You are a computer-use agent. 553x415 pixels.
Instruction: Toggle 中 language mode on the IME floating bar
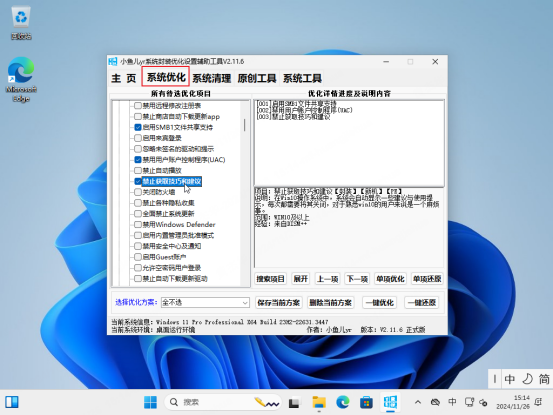pos(510,379)
